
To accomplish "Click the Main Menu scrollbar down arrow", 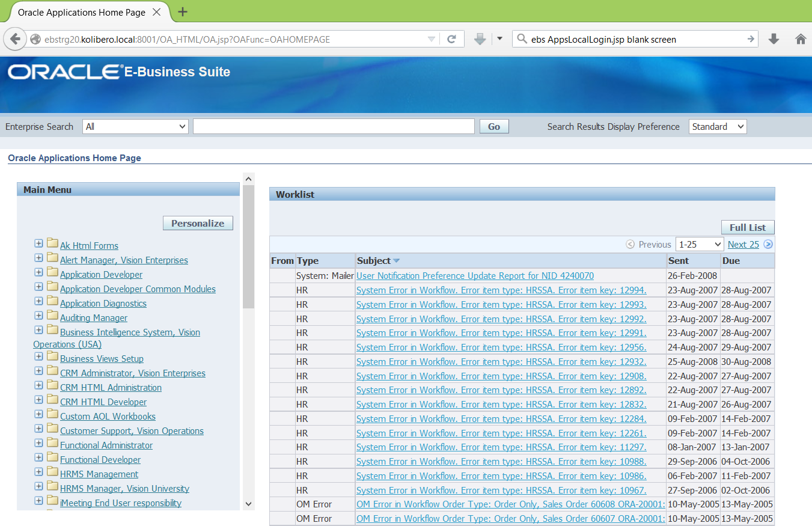I will (x=249, y=504).
